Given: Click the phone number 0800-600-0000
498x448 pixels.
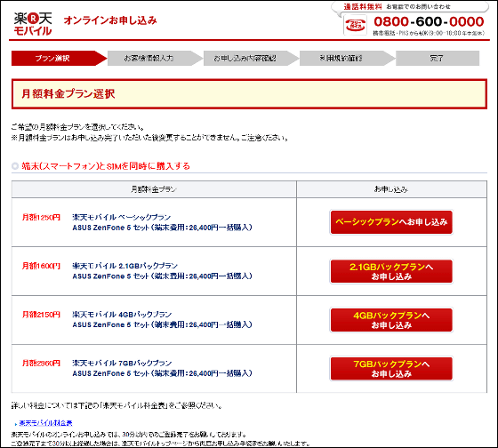Looking at the screenshot, I should pyautogui.click(x=429, y=21).
